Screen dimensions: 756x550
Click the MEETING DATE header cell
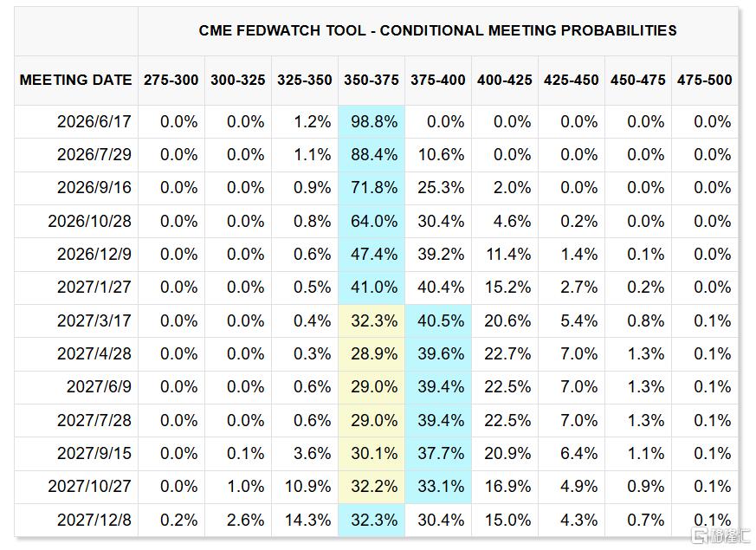coord(75,80)
